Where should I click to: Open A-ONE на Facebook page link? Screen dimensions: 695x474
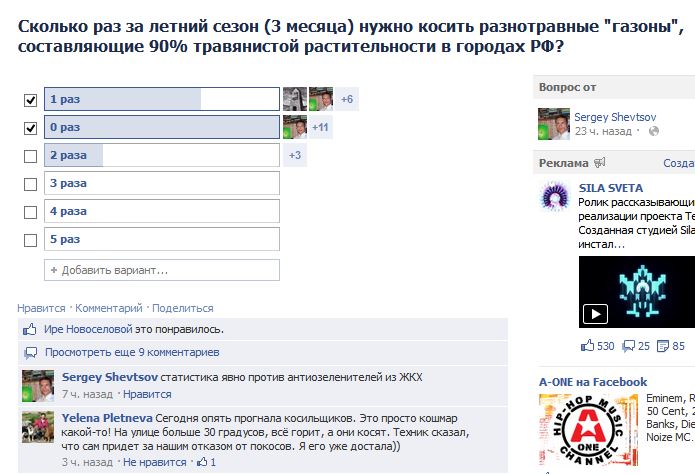coord(593,382)
